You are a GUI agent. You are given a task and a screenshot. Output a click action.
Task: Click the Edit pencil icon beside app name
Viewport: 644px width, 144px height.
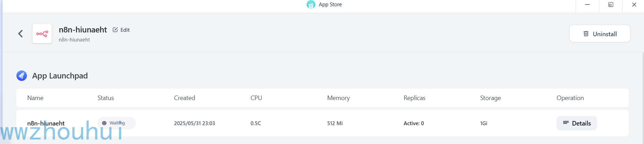115,30
